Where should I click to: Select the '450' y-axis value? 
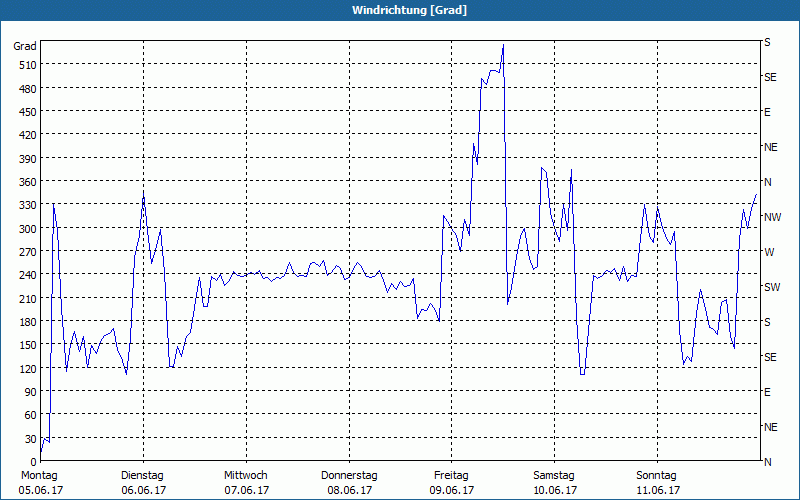(x=28, y=112)
